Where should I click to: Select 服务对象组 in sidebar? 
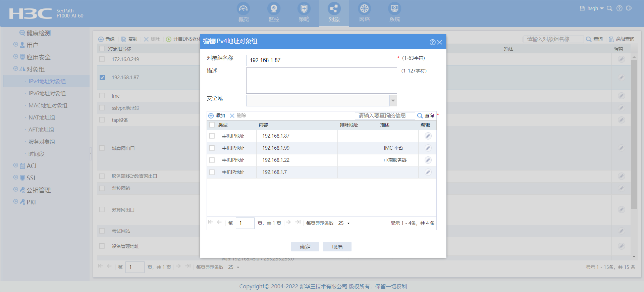pos(42,142)
